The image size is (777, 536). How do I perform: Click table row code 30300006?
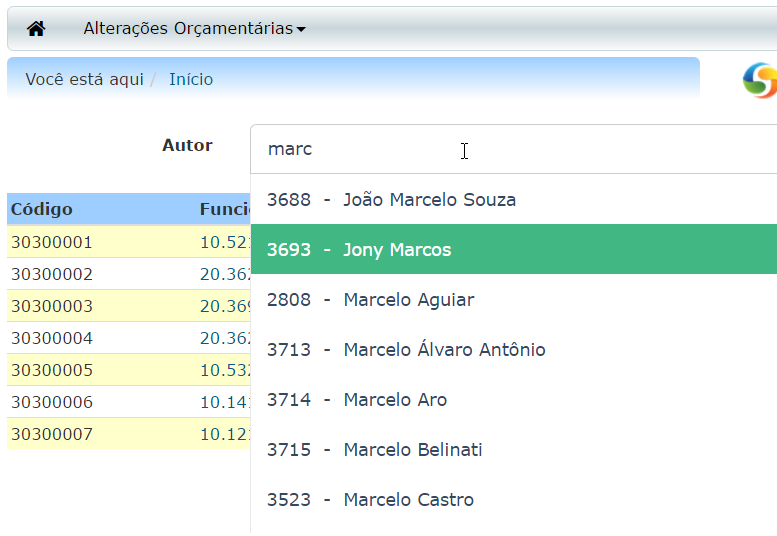point(51,402)
